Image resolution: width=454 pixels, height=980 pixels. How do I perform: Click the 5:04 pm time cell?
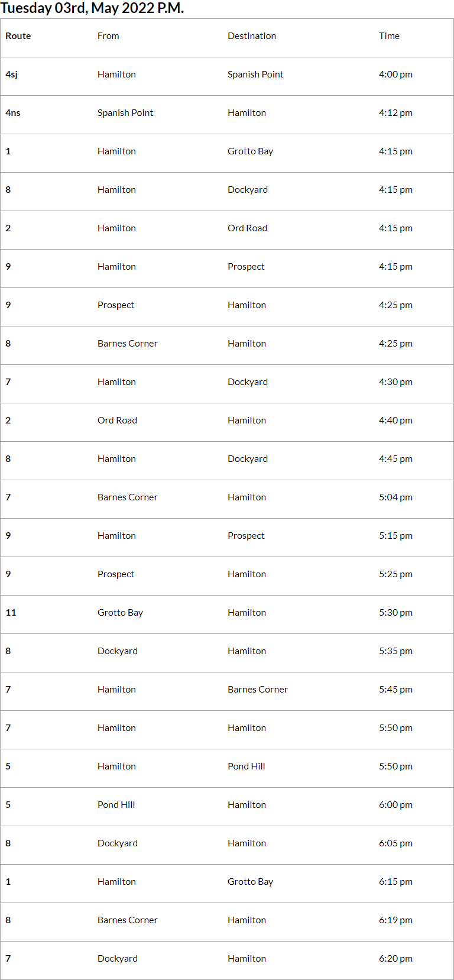coord(395,497)
